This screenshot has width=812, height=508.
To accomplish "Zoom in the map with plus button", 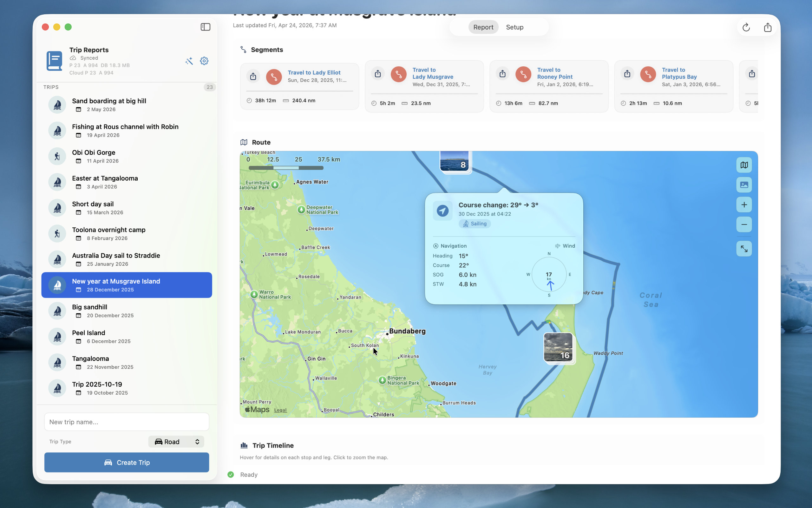I will point(744,204).
